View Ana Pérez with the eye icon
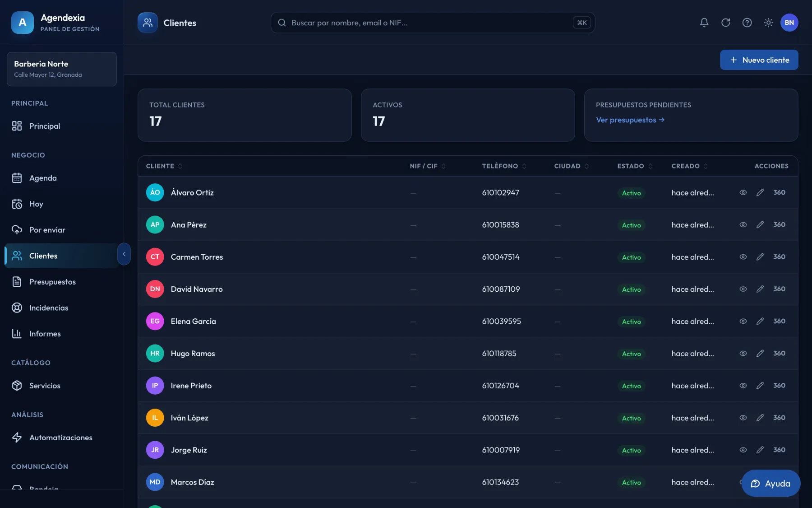 pos(743,225)
